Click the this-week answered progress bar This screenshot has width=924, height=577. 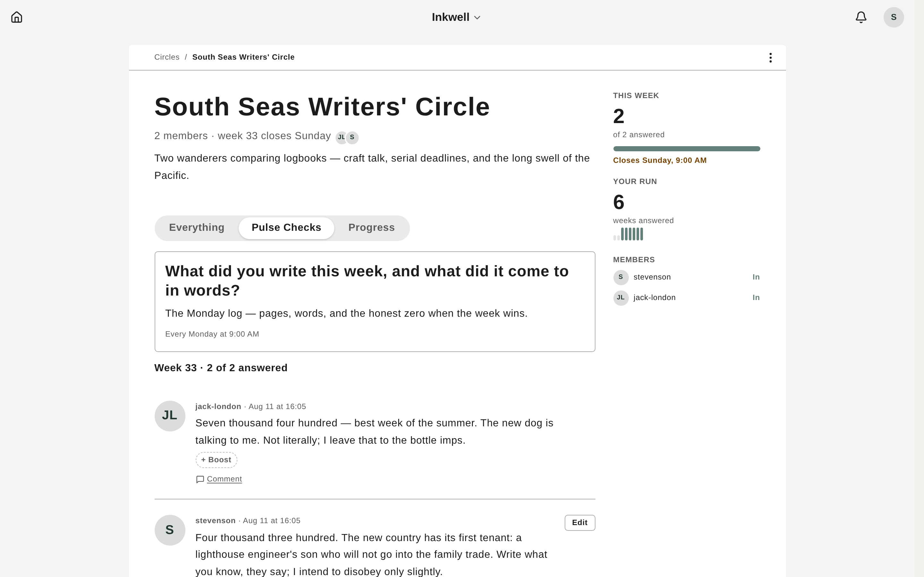click(687, 148)
